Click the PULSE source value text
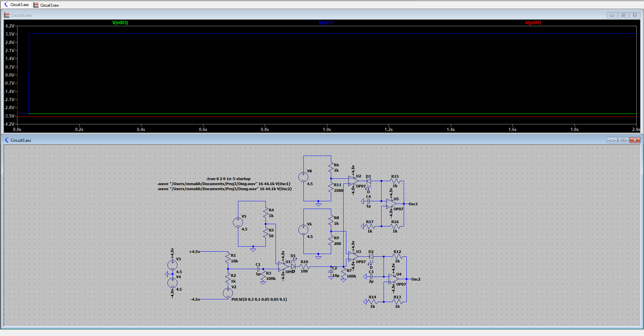644x336 pixels. coord(259,299)
